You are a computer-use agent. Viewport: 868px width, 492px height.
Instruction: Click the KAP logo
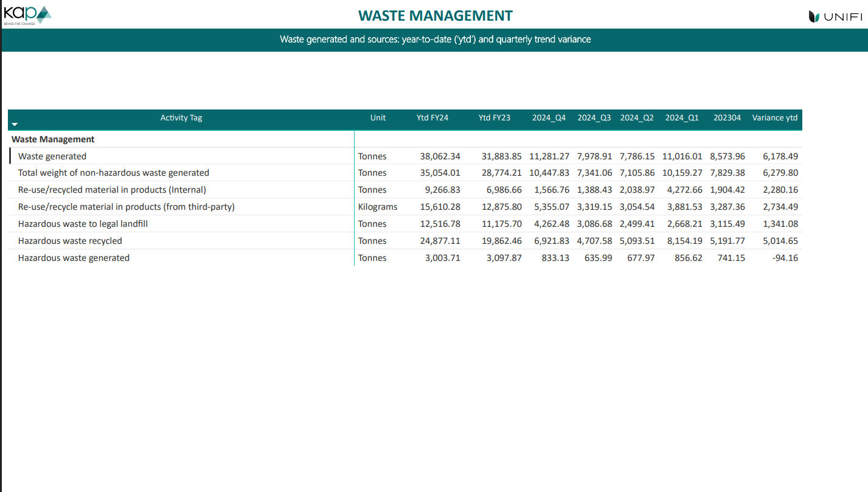point(27,15)
